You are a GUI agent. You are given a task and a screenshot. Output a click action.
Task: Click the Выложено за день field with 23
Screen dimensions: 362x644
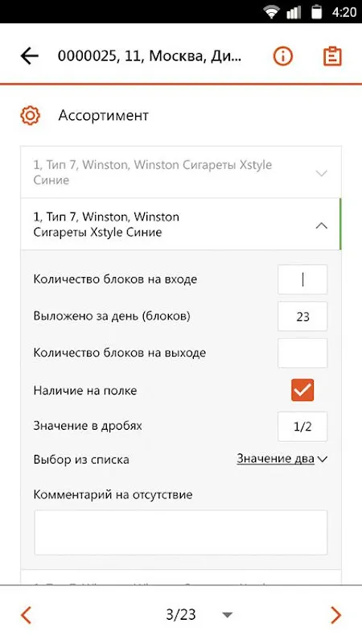[x=302, y=316]
